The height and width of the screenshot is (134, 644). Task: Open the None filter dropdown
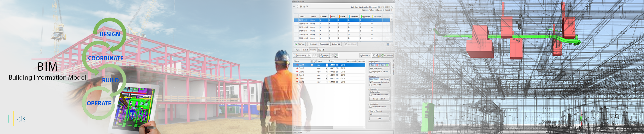point(365,55)
